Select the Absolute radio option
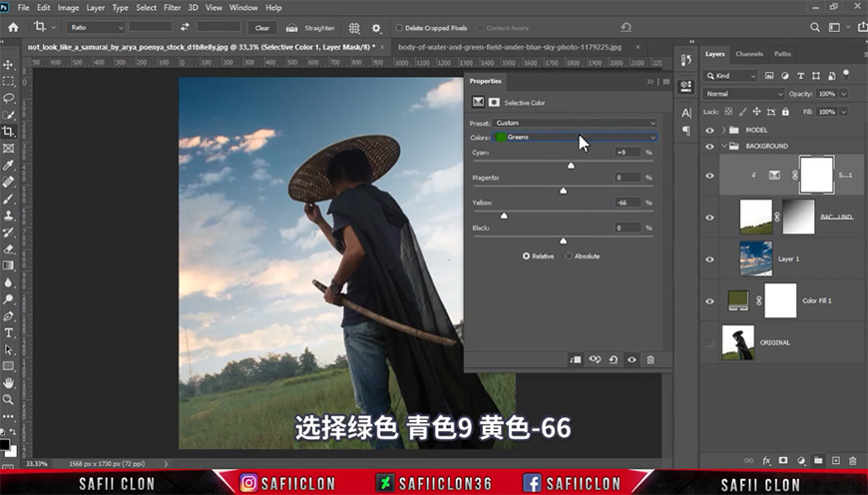Screen dimensions: 868x495 click(x=569, y=255)
